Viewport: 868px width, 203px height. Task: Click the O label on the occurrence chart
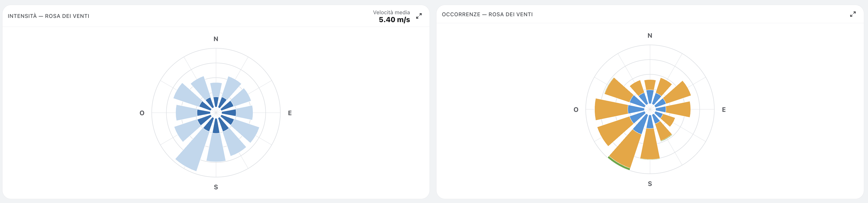click(576, 109)
